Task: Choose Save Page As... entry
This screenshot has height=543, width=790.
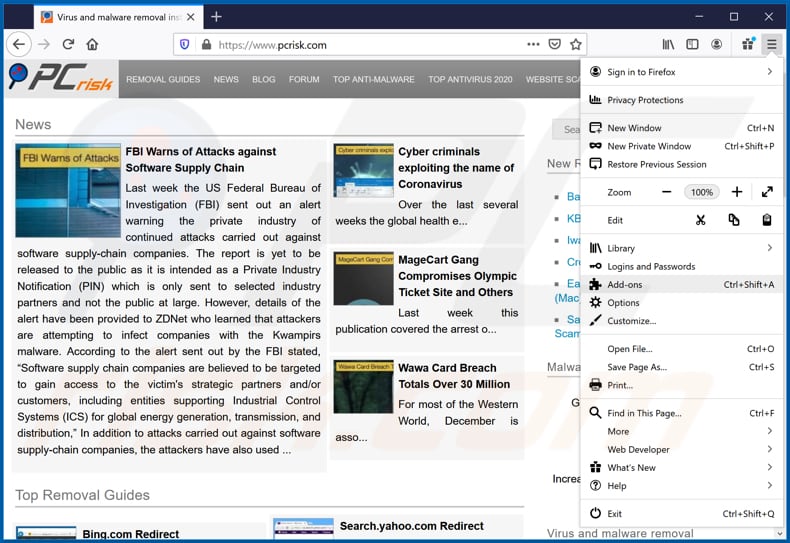Action: tap(682, 367)
